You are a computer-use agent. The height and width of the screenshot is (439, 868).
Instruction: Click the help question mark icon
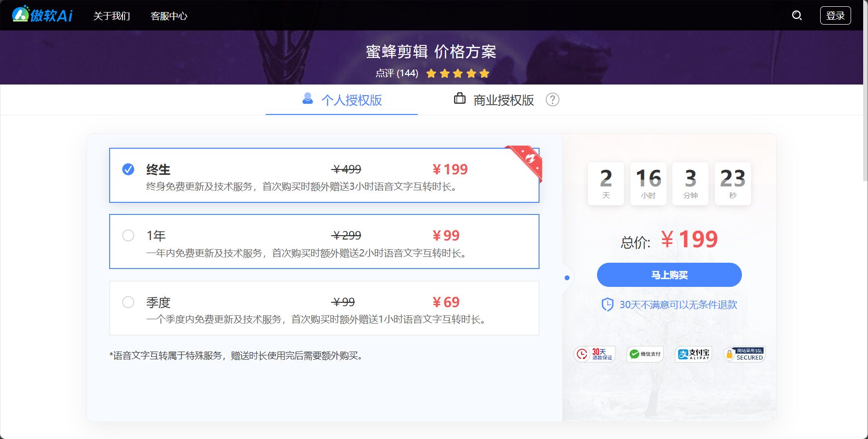click(x=553, y=99)
